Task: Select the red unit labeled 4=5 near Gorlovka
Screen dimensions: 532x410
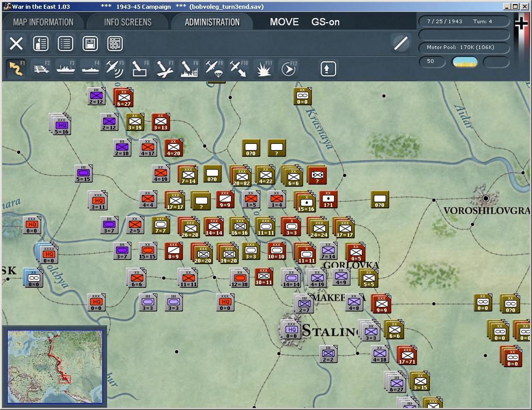Action: 355,253
